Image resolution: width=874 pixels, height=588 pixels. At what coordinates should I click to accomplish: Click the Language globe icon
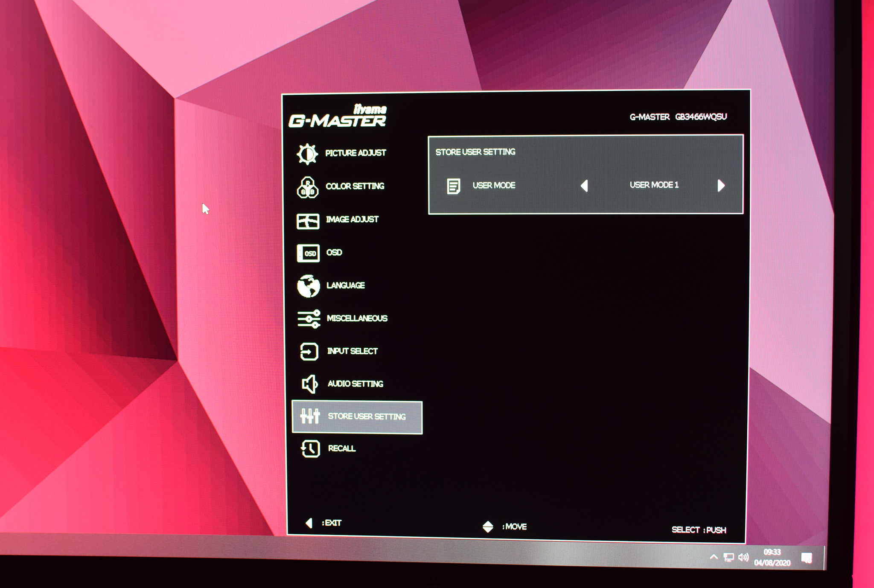309,286
